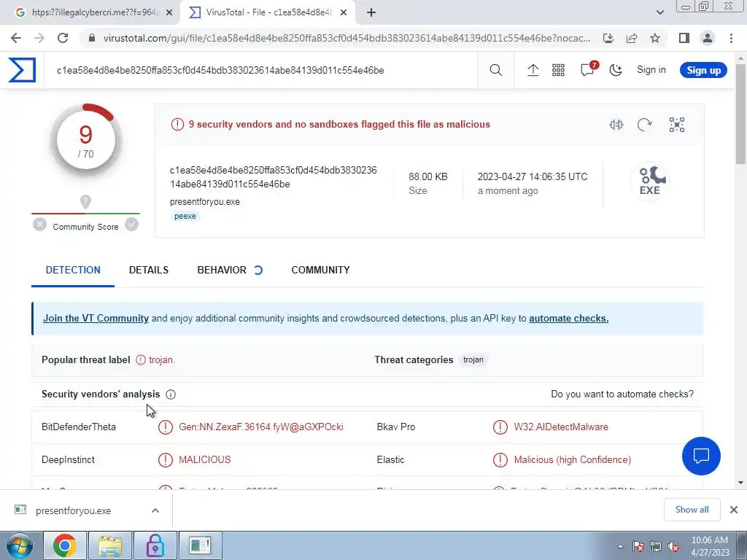Go back with browser back arrow
Image resolution: width=747 pixels, height=560 pixels.
click(16, 38)
